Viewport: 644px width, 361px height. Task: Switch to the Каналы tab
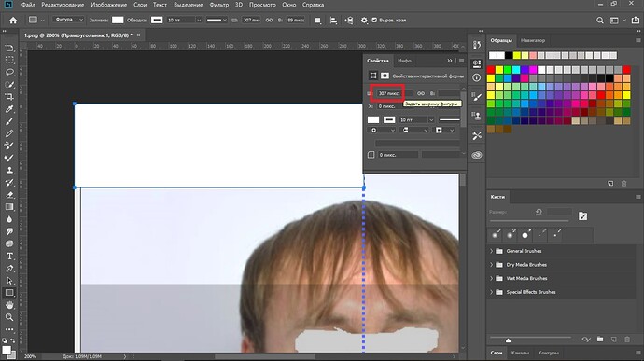pos(521,353)
